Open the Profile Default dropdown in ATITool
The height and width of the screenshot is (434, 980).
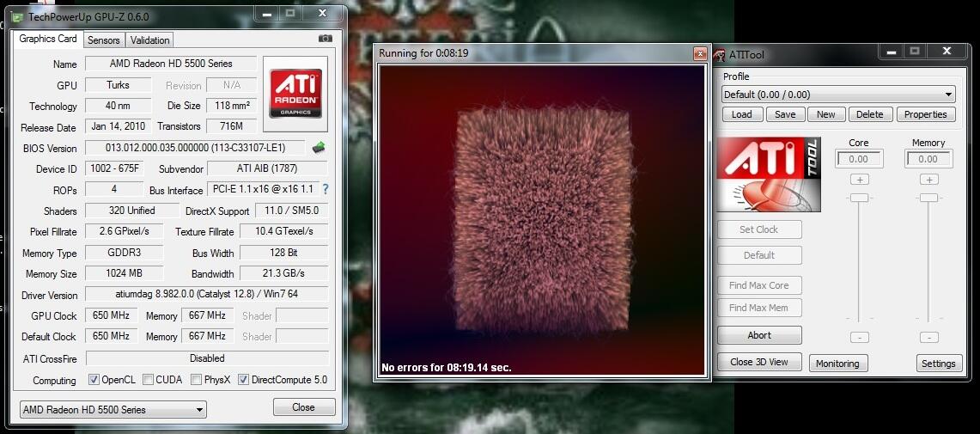point(839,95)
